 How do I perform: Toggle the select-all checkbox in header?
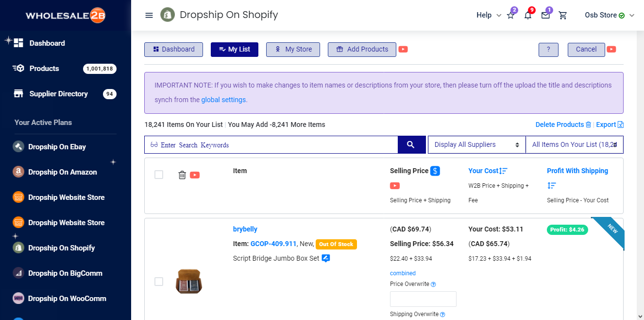159,175
